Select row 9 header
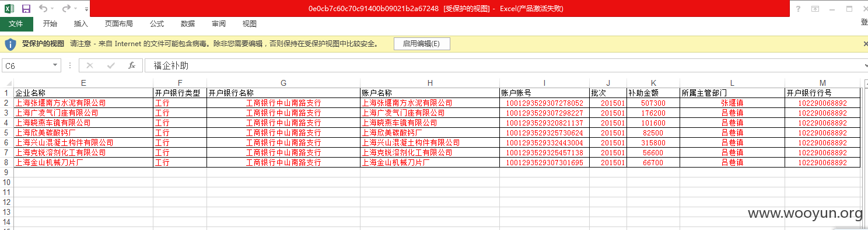Image resolution: width=868 pixels, height=230 pixels. point(6,172)
